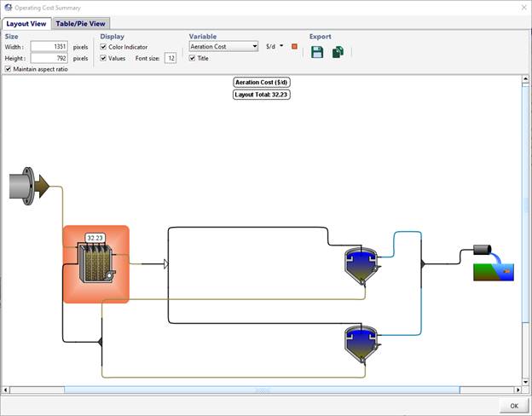Click the vertical scrollbar down arrow

525,382
